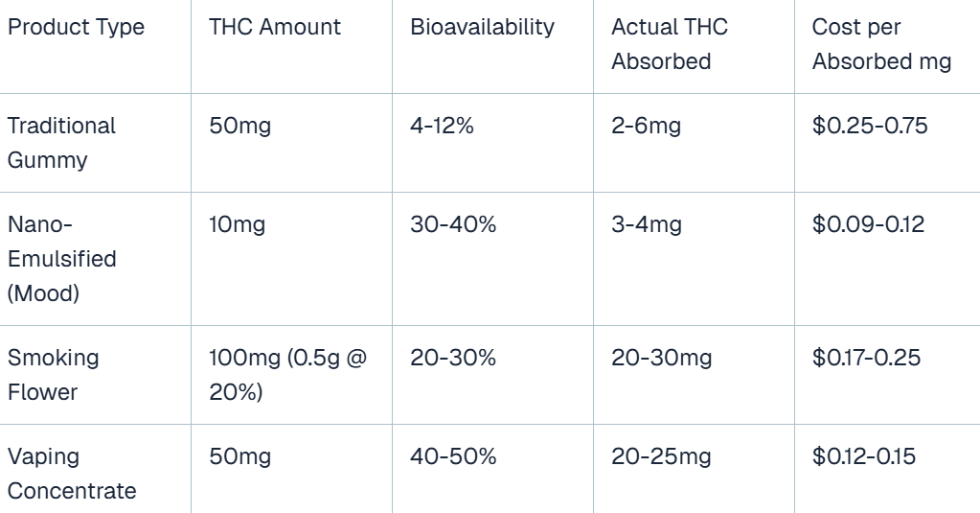
Task: Select the Actual THC Absorbed header
Action: point(670,44)
